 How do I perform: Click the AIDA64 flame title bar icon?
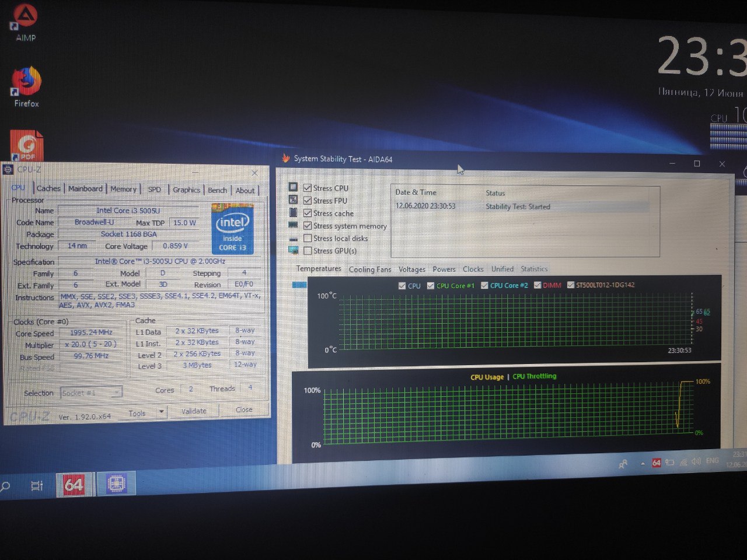tap(285, 158)
